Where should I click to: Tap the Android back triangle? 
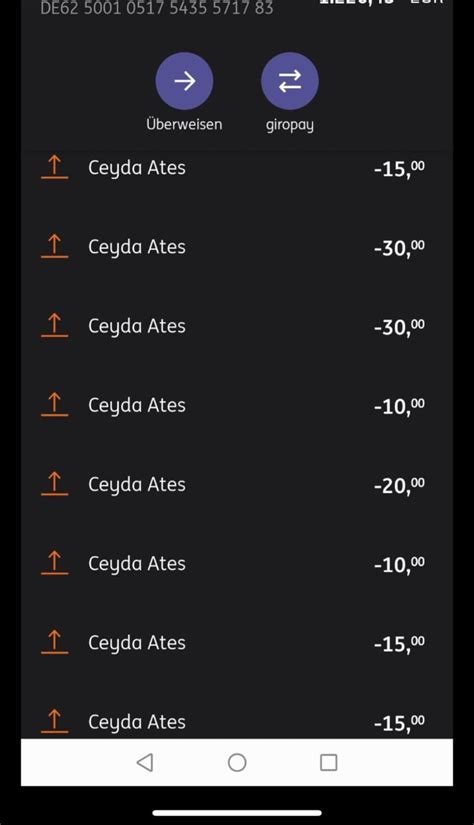pyautogui.click(x=145, y=762)
